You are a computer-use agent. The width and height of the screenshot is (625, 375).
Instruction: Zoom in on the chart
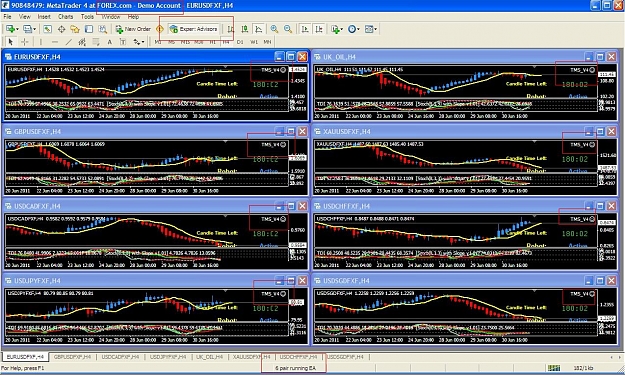tap(274, 29)
